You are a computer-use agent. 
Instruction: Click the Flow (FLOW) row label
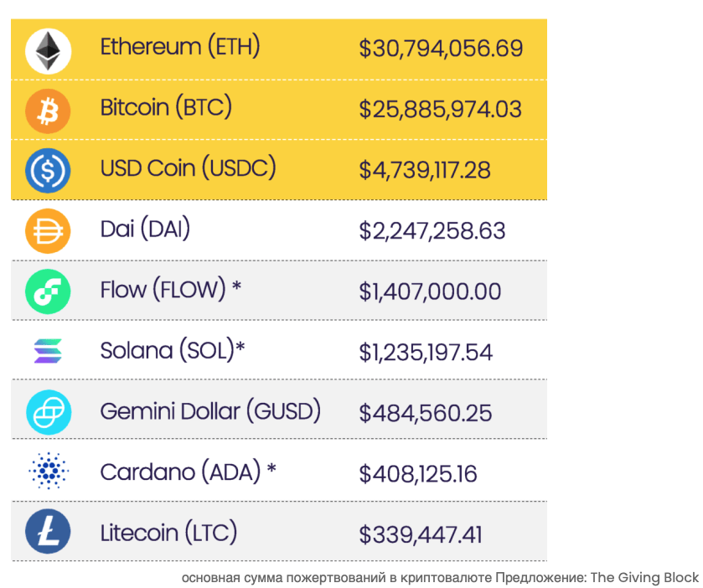171,290
